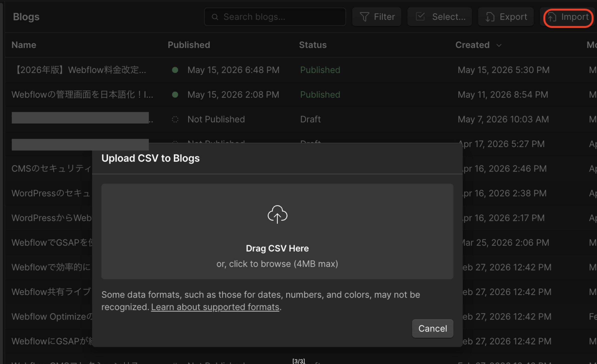
Task: Click the checkbox icon in Select button
Action: tap(420, 17)
